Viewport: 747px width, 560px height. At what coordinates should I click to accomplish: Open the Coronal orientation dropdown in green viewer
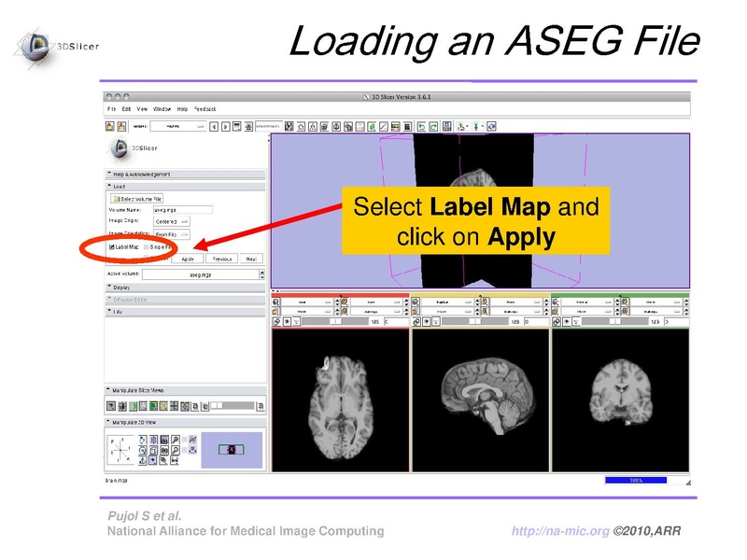click(587, 301)
